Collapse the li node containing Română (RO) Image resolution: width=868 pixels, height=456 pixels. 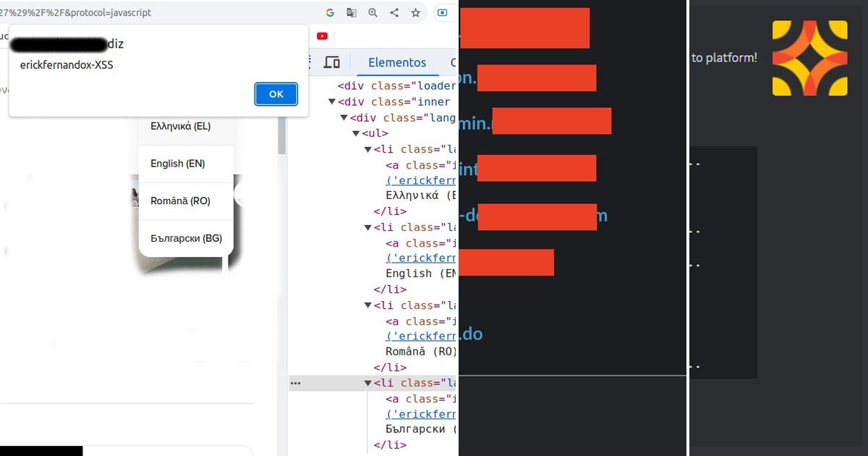(367, 305)
